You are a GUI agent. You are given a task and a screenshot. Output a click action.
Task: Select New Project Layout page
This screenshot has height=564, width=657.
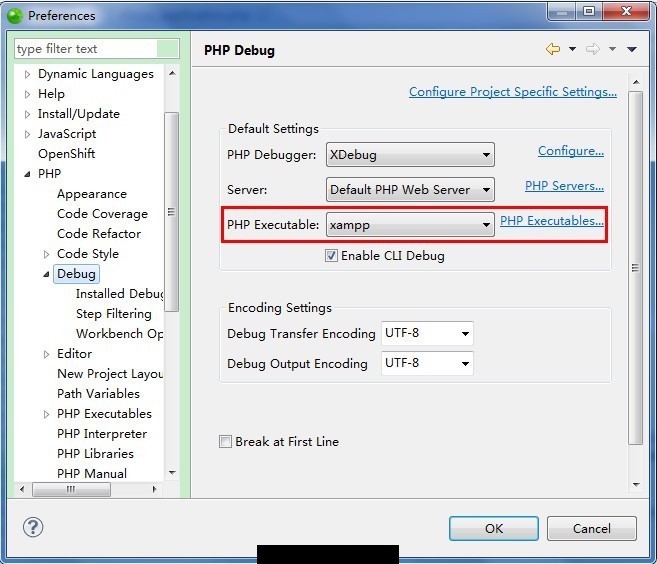coord(110,374)
